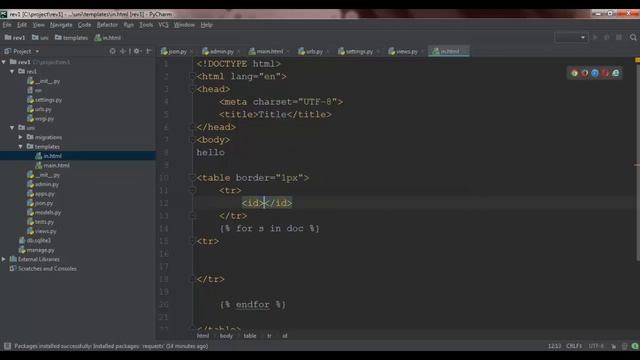Click UTF-8 encoding in status bar

point(596,346)
